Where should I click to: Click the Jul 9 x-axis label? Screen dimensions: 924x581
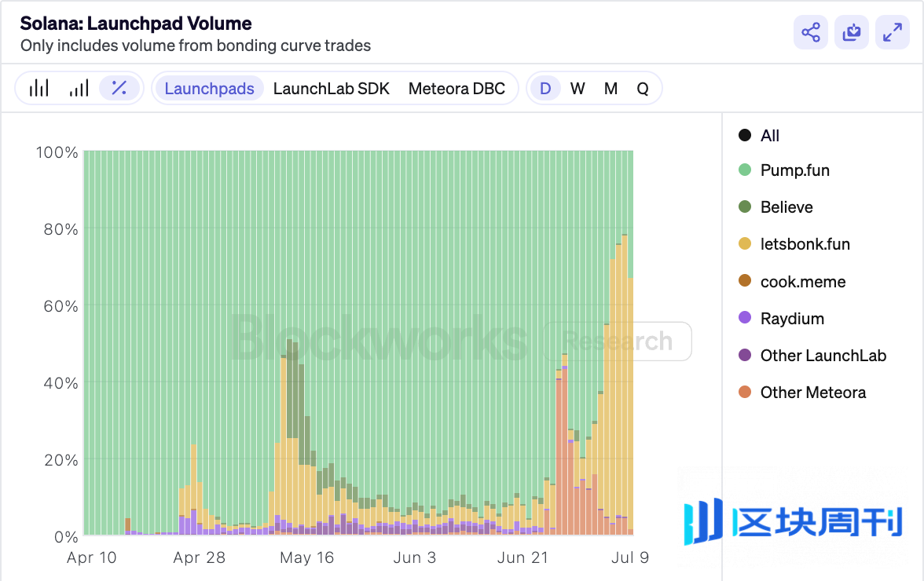tap(630, 557)
